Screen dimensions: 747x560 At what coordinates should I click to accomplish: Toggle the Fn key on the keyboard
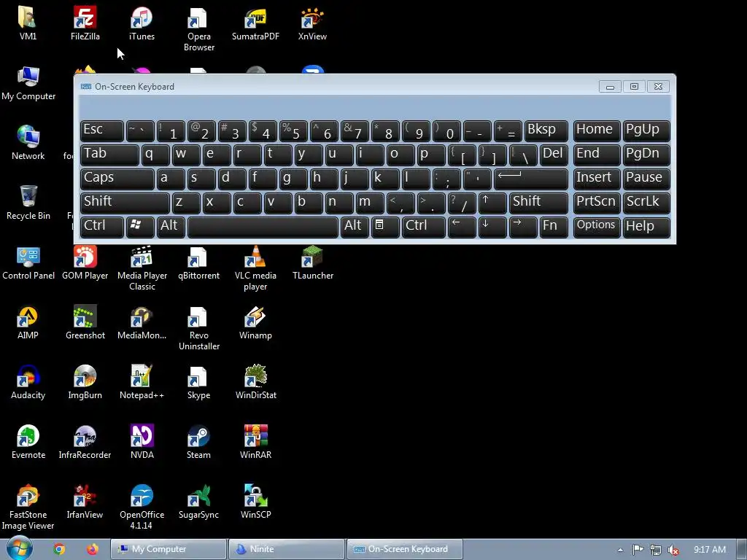[x=553, y=227]
